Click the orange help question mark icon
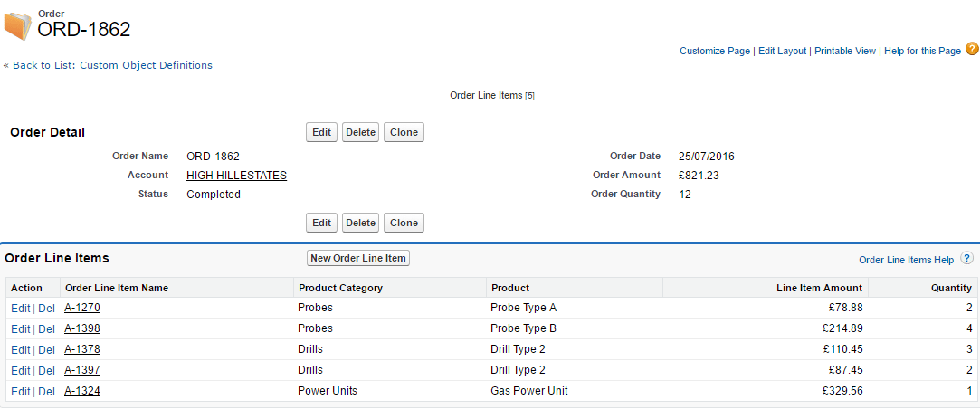The image size is (980, 409). 972,49
